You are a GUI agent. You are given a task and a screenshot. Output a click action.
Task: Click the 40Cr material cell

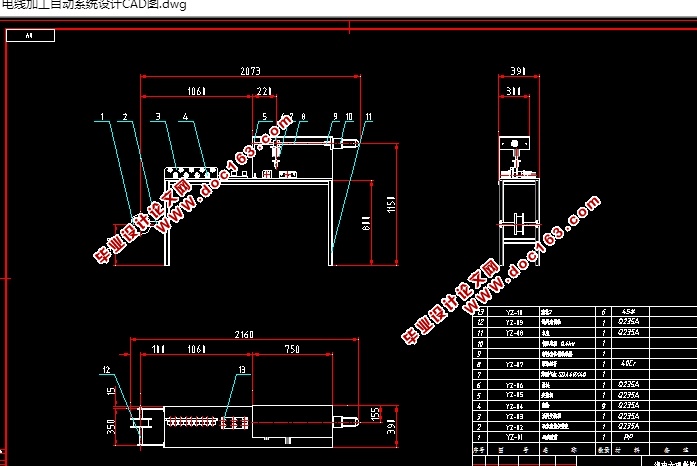click(x=629, y=364)
